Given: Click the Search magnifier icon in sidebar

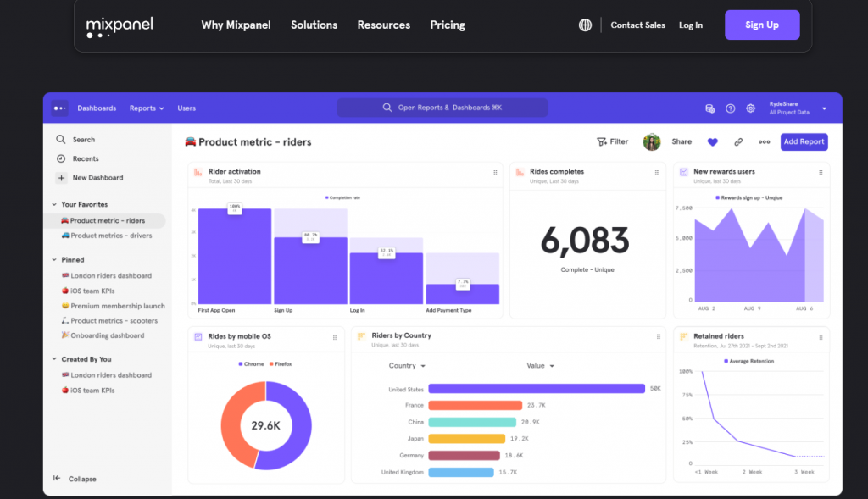Looking at the screenshot, I should (61, 140).
